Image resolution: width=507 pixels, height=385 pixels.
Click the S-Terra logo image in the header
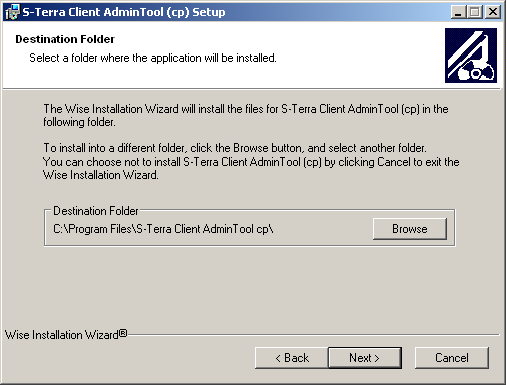point(471,55)
